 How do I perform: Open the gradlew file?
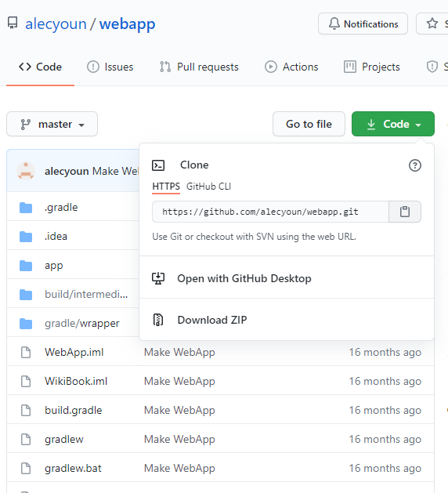(x=64, y=439)
